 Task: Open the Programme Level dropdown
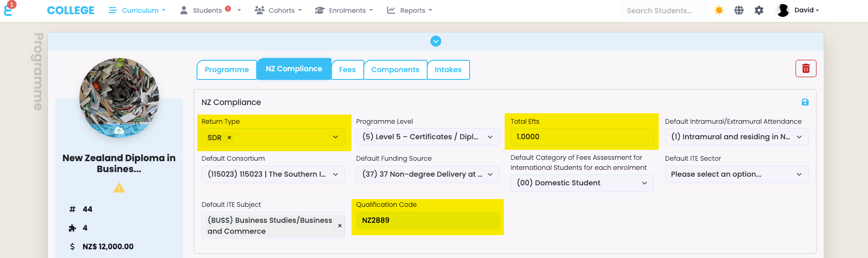(428, 137)
